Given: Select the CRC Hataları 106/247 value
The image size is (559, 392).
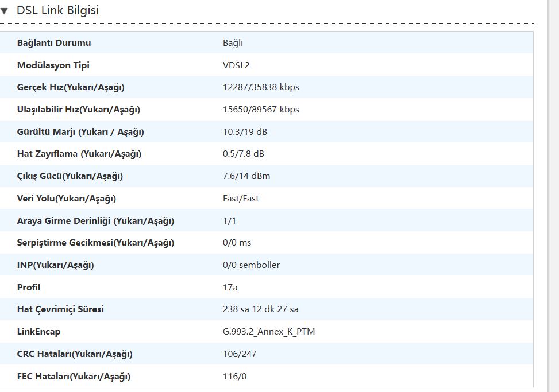Looking at the screenshot, I should pos(240,354).
